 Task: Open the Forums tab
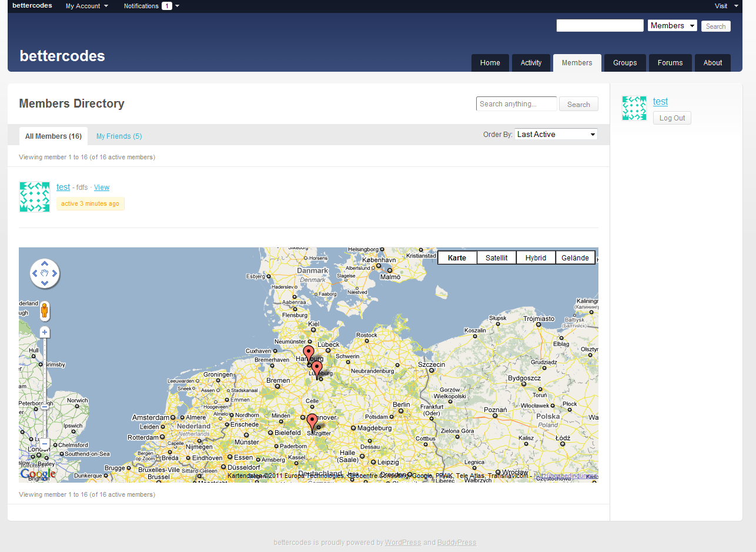pyautogui.click(x=671, y=63)
